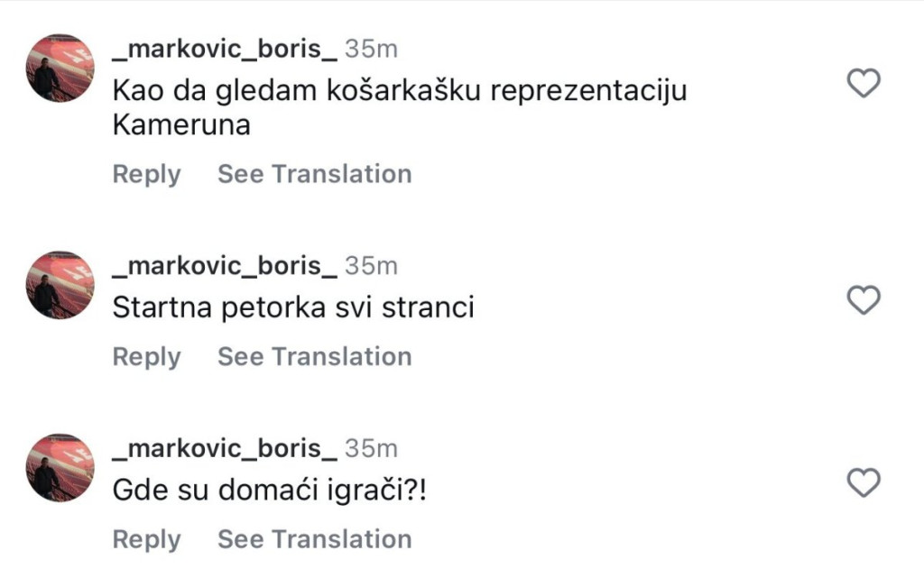Reply to "Gde su domaći igrači?!"
Image resolution: width=924 pixels, height=578 pixels.
click(x=146, y=539)
